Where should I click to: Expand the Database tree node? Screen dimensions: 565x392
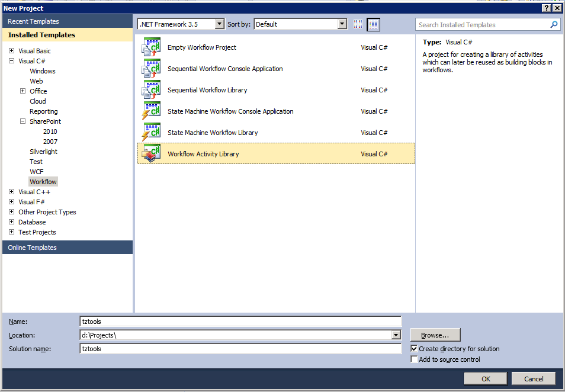[x=11, y=222]
